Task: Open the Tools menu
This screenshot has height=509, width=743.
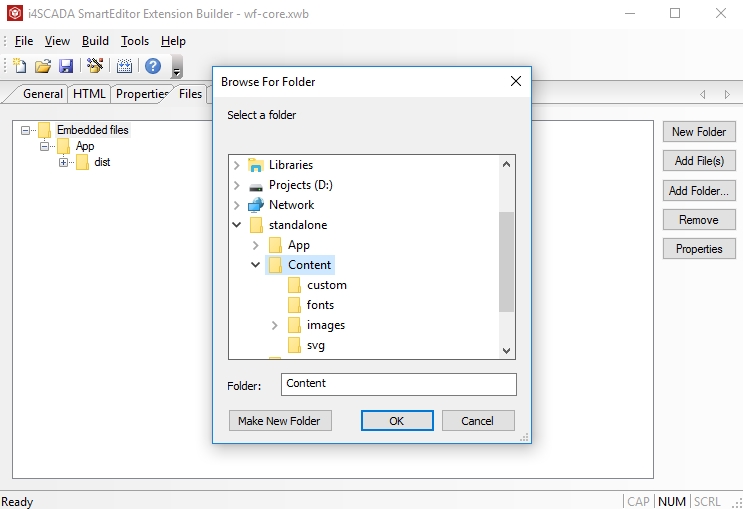Action: tap(135, 41)
